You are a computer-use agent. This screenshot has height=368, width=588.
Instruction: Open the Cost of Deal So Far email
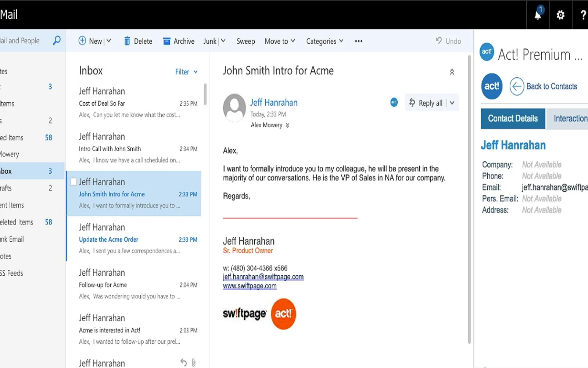[x=134, y=103]
